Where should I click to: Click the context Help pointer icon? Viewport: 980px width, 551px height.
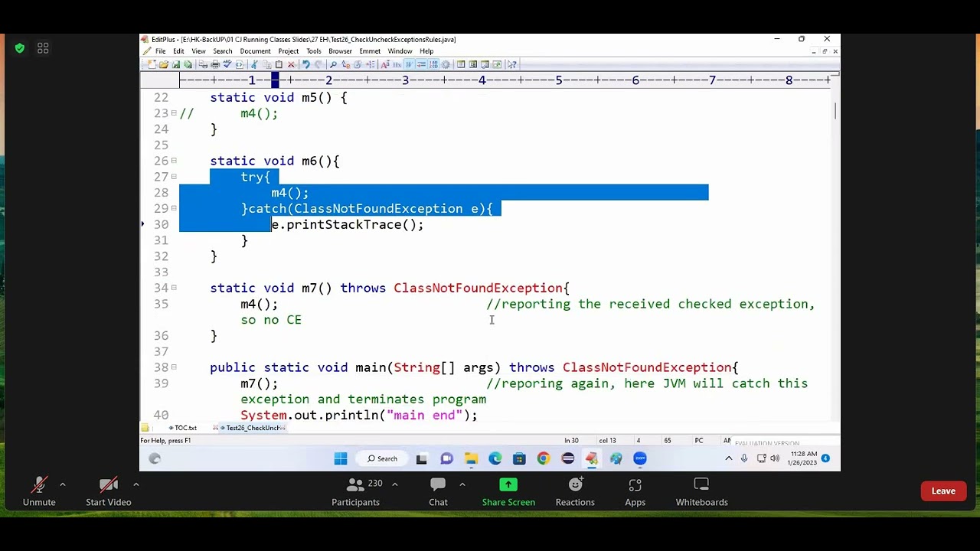tap(511, 64)
